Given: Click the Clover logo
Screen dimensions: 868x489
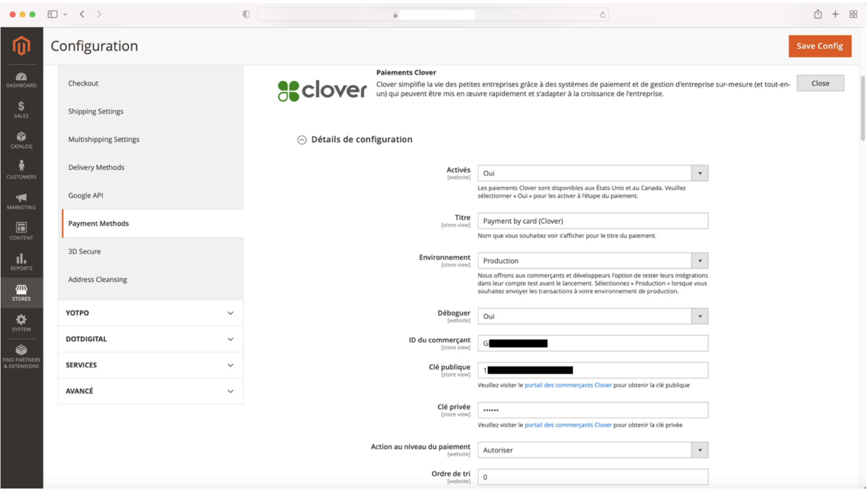Looking at the screenshot, I should 322,90.
